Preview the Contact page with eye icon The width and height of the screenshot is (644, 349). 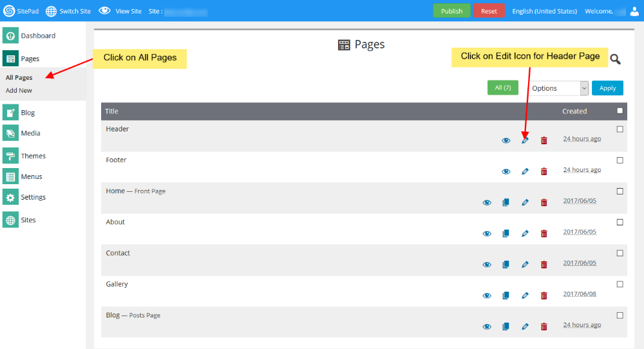coord(487,265)
